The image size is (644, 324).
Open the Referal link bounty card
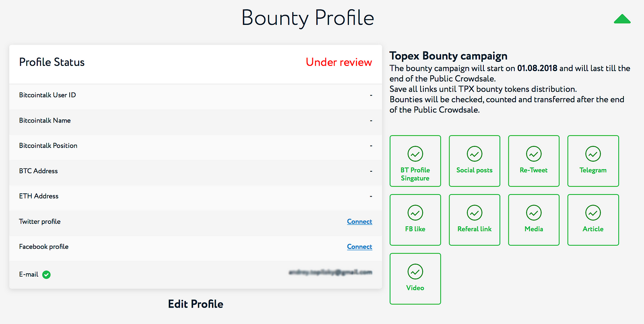pyautogui.click(x=475, y=220)
